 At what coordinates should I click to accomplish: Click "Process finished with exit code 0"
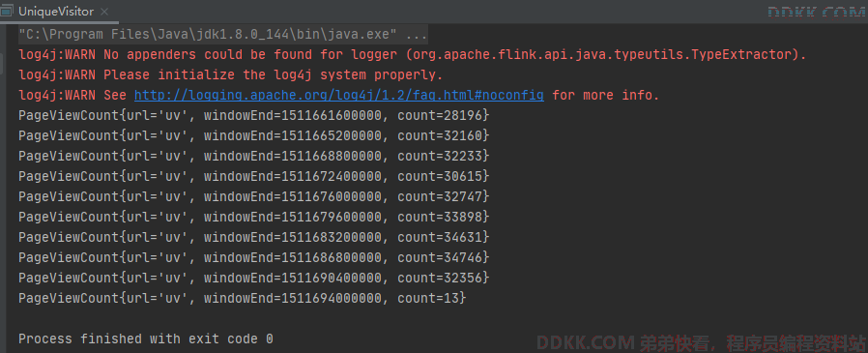[146, 338]
